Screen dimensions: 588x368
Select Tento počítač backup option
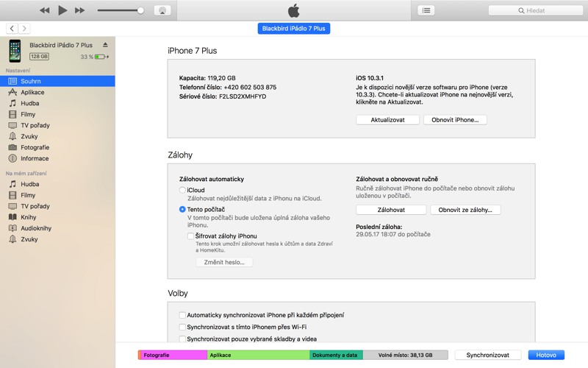coord(182,209)
